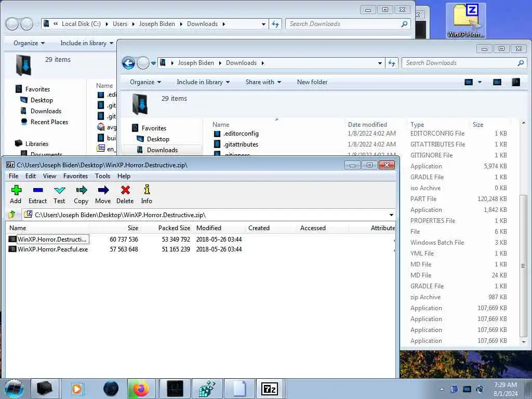Click the red Delete icon in 7-Zip
This screenshot has height=399, width=532.
pos(125,194)
